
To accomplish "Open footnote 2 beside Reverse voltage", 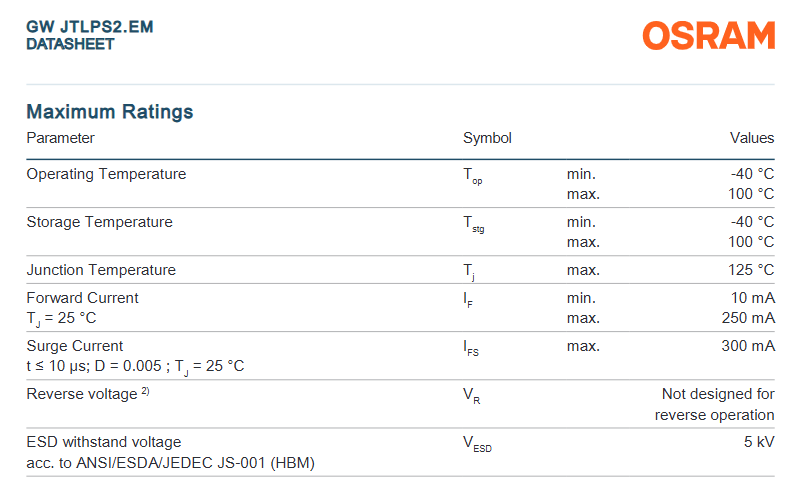I will pyautogui.click(x=145, y=392).
